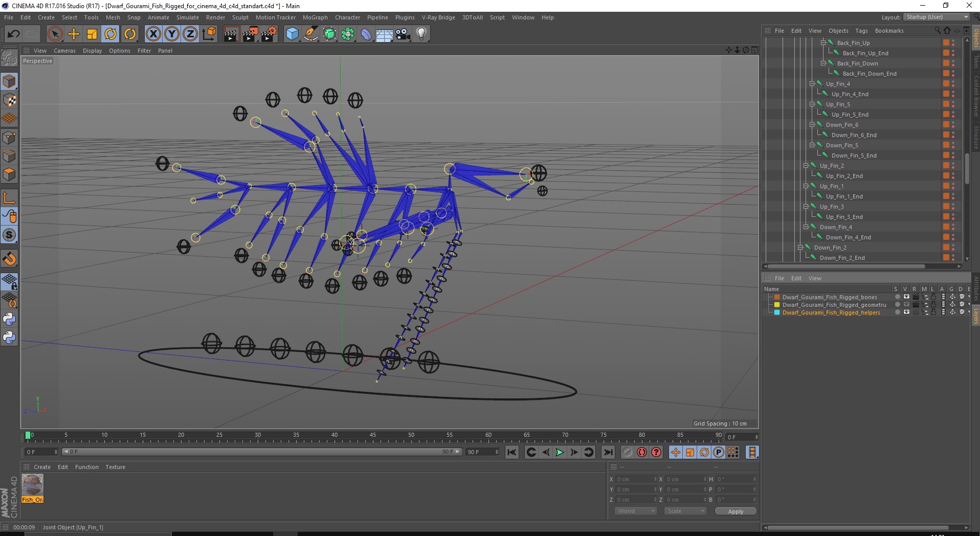Open the Edit Render Settings icon
The width and height of the screenshot is (980, 536).
269,34
